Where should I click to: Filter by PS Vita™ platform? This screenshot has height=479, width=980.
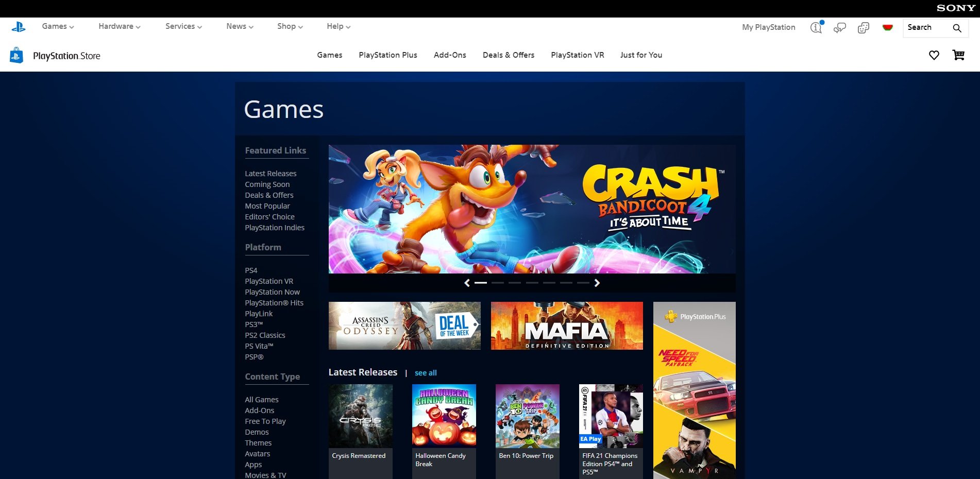pyautogui.click(x=259, y=346)
